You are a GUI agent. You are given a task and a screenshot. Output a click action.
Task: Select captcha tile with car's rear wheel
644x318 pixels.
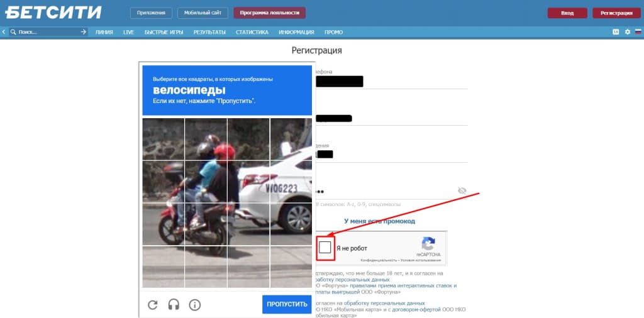tap(291, 225)
